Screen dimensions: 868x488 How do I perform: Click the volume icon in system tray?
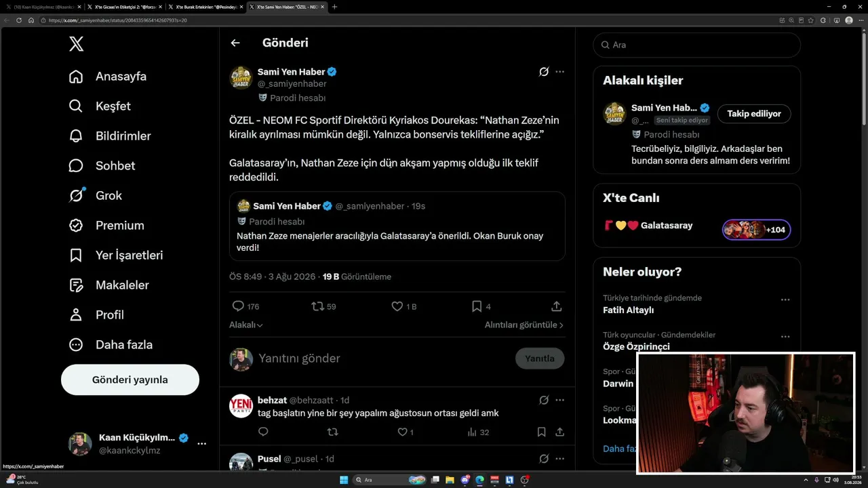point(836,480)
